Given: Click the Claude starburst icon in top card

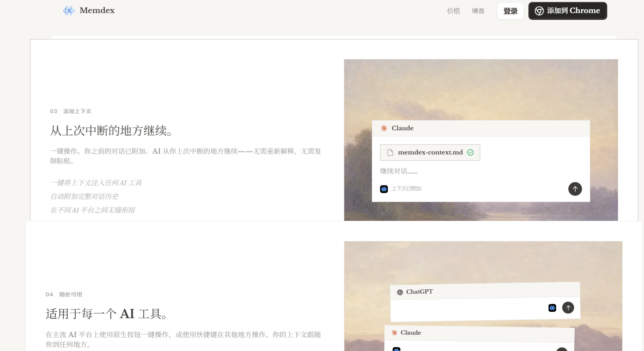Looking at the screenshot, I should [384, 128].
